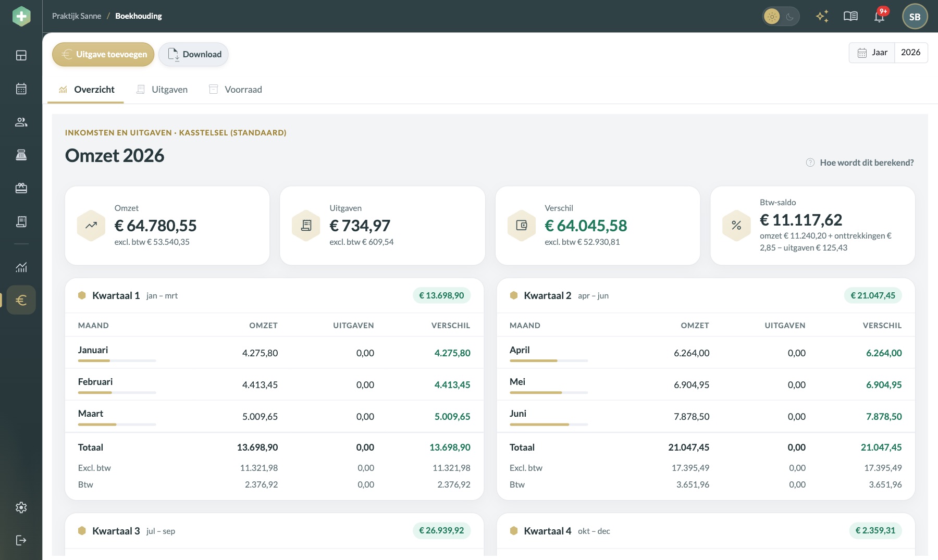Click the Juni progress bar
This screenshot has height=560, width=938.
click(x=549, y=424)
